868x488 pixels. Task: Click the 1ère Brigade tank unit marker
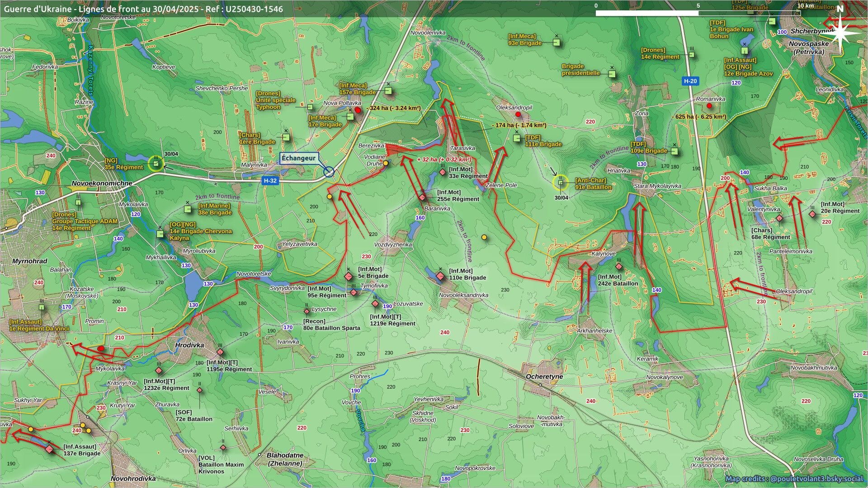[x=286, y=137]
